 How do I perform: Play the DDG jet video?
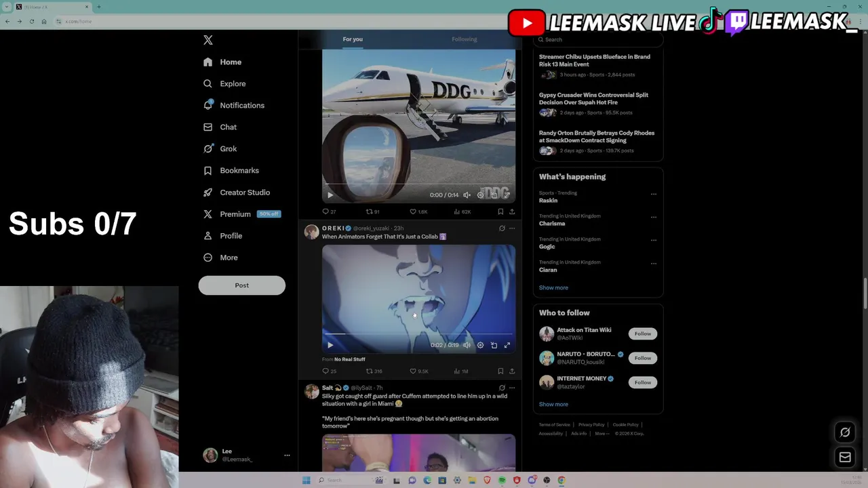(x=330, y=195)
